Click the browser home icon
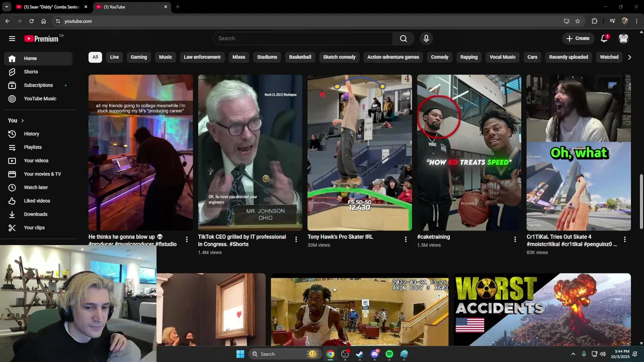 (44, 21)
